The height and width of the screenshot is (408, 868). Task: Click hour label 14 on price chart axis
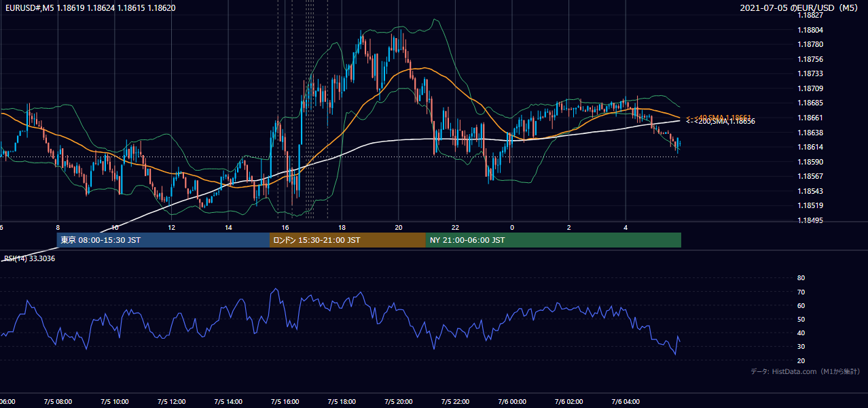coord(228,227)
